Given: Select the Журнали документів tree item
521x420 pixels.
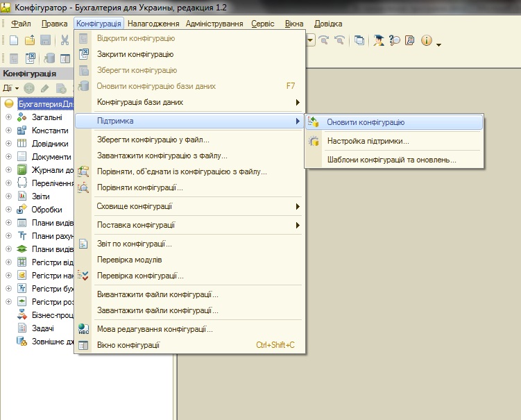Looking at the screenshot, I should point(52,170).
